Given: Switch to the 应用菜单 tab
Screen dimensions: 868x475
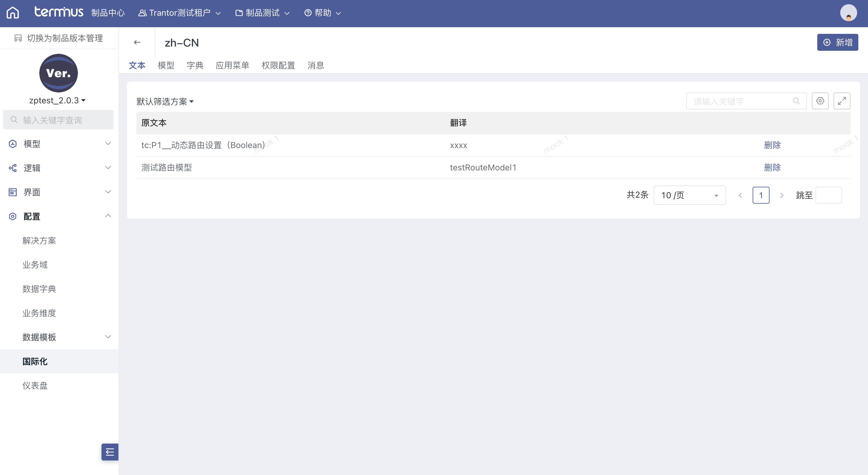Looking at the screenshot, I should pos(232,65).
